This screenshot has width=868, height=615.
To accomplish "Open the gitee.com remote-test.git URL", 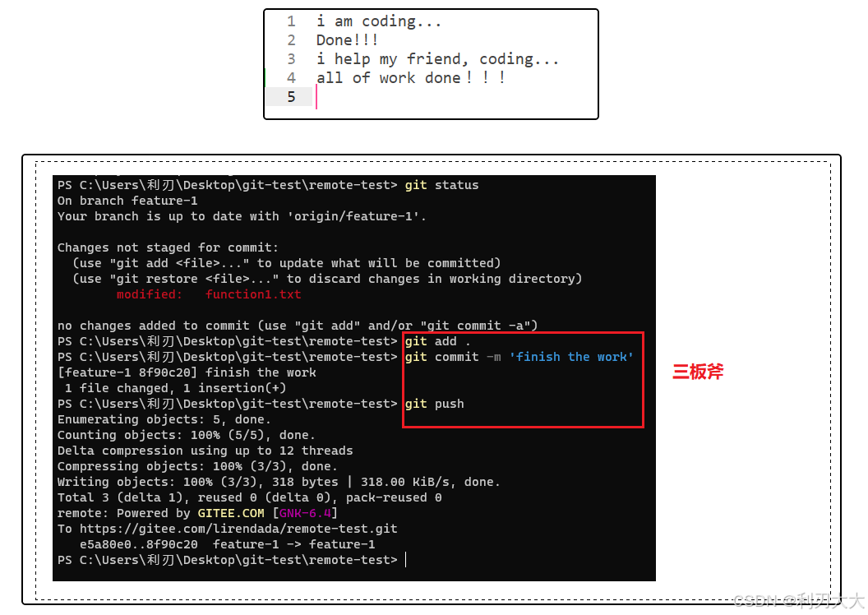I will click(x=238, y=529).
